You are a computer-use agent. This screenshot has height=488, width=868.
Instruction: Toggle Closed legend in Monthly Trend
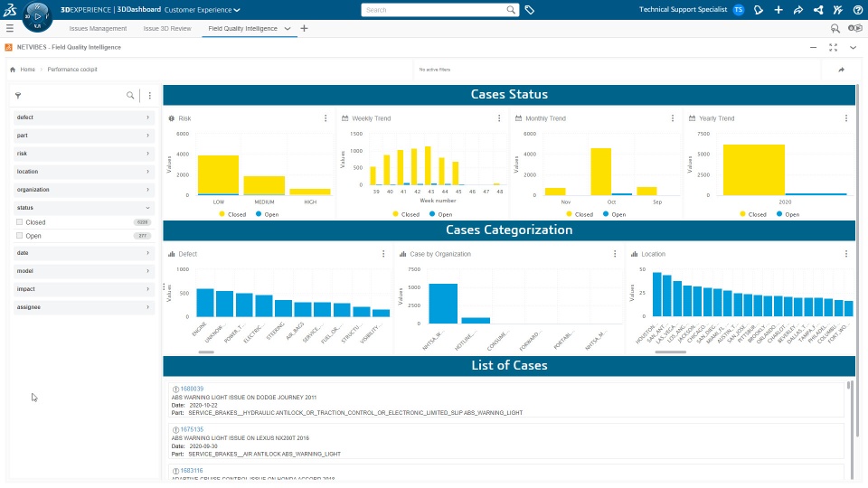580,215
